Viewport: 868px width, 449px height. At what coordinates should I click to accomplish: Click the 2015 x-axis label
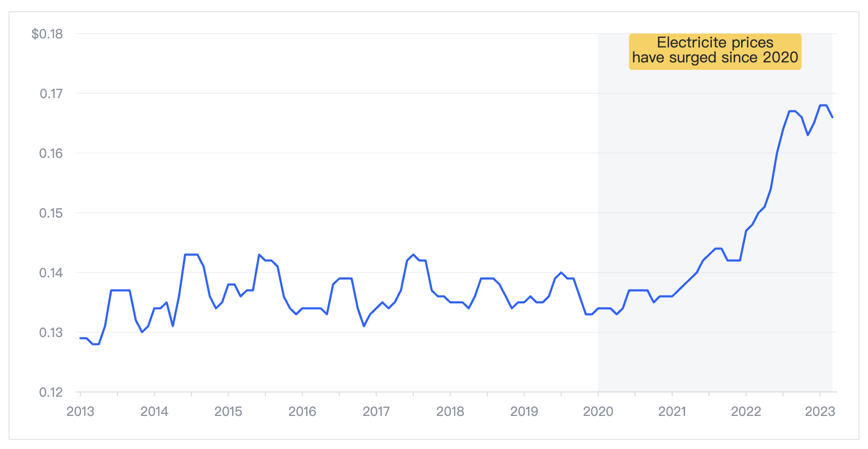point(228,412)
